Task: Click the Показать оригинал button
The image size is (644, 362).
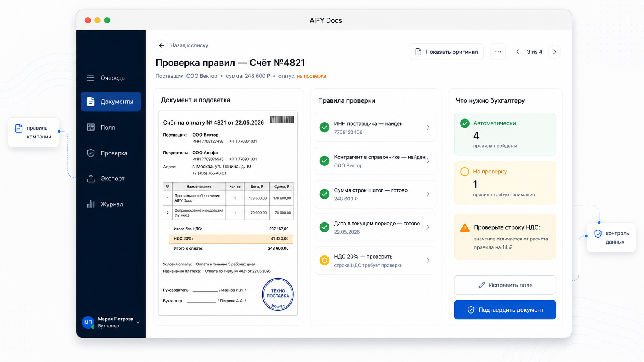Action: 446,52
